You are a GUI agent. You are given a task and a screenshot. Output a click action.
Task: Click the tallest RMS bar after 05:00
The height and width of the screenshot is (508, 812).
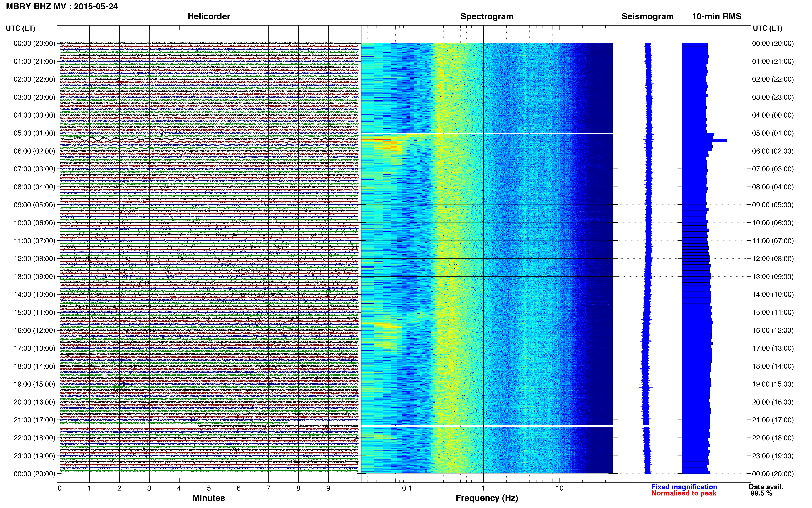pyautogui.click(x=705, y=140)
